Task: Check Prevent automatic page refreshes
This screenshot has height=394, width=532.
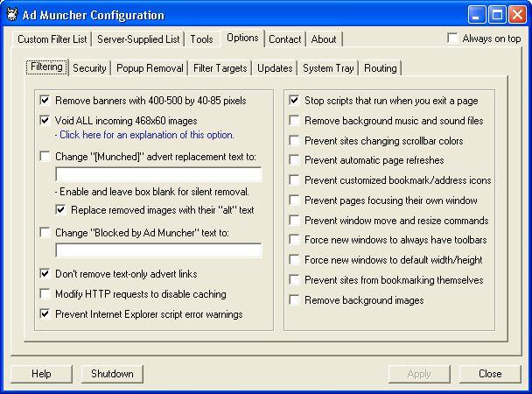Action: coord(294,160)
